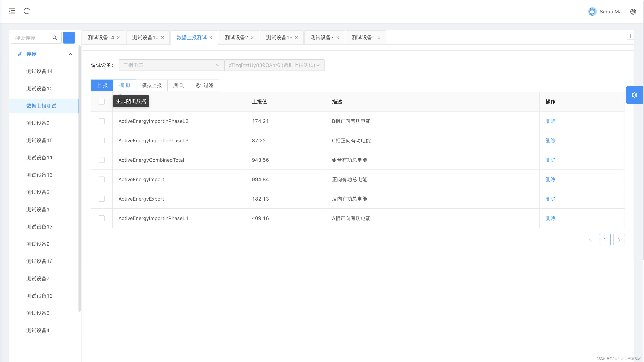This screenshot has height=362, width=644.
Task: Check the ActiveEnergyImportInPhaseL2 row checkbox
Action: 102,121
